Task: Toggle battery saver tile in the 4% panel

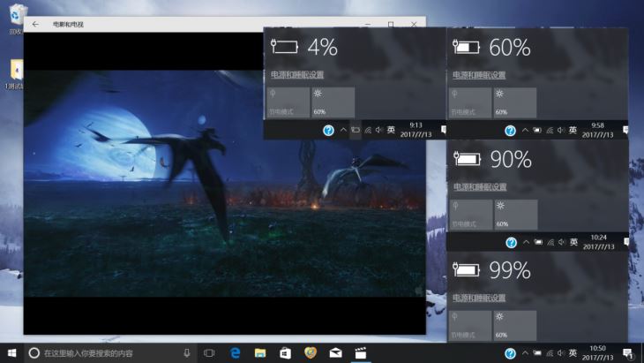Action: (x=288, y=102)
